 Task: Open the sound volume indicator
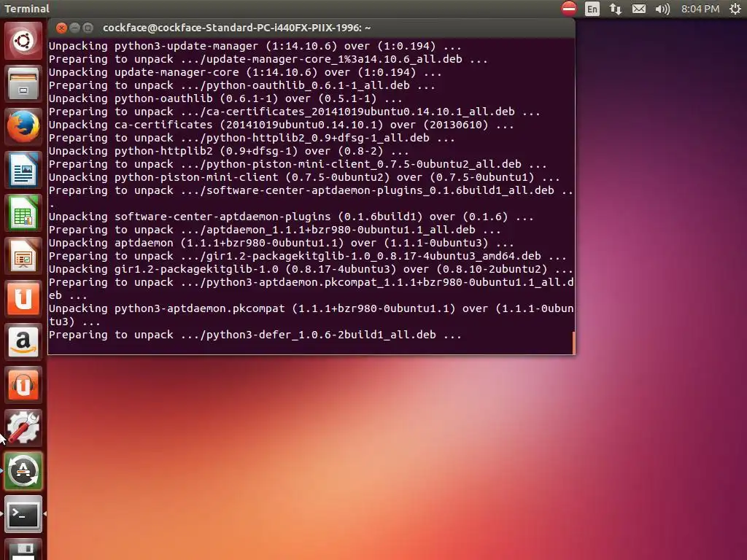pos(662,9)
